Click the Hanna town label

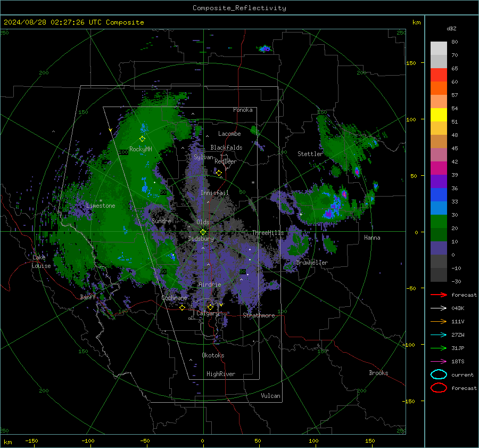[372, 237]
